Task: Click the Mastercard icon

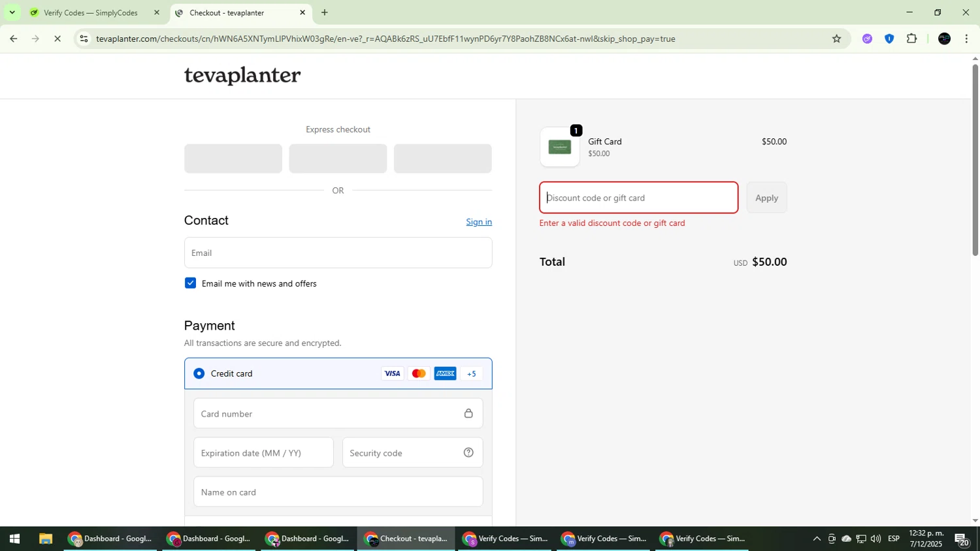Action: [x=419, y=373]
